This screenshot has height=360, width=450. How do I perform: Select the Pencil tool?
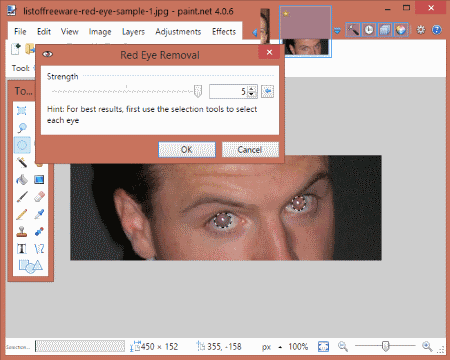pos(22,214)
